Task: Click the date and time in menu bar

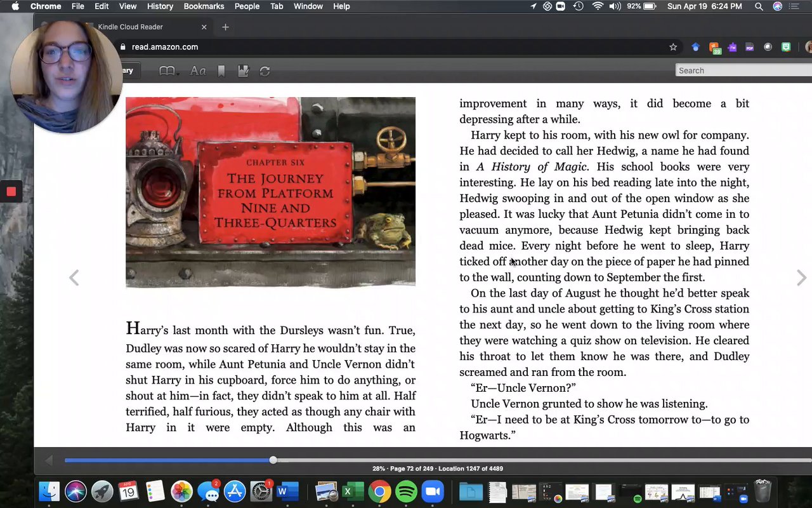Action: click(705, 6)
